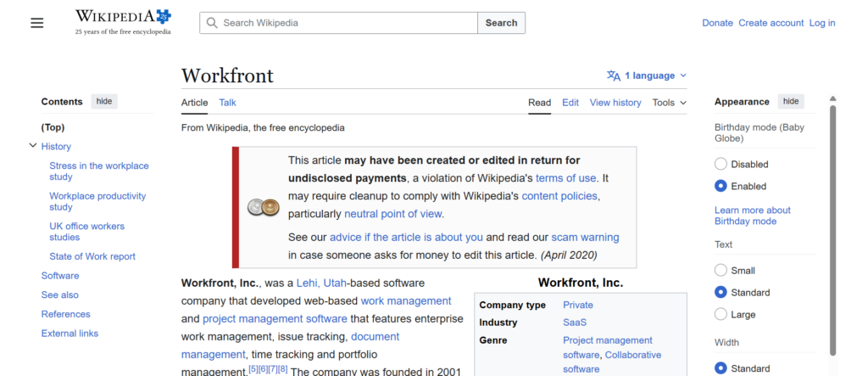Open the Lehi, Utah link
The height and width of the screenshot is (376, 868).
tap(322, 283)
